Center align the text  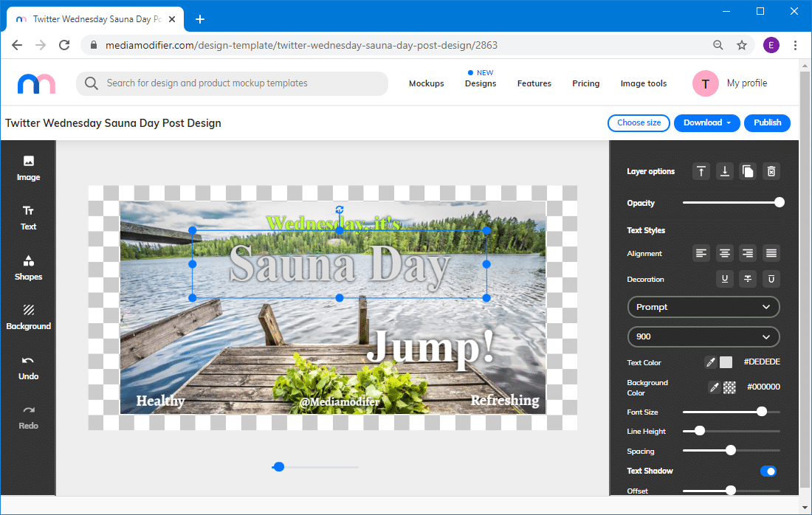click(x=724, y=253)
